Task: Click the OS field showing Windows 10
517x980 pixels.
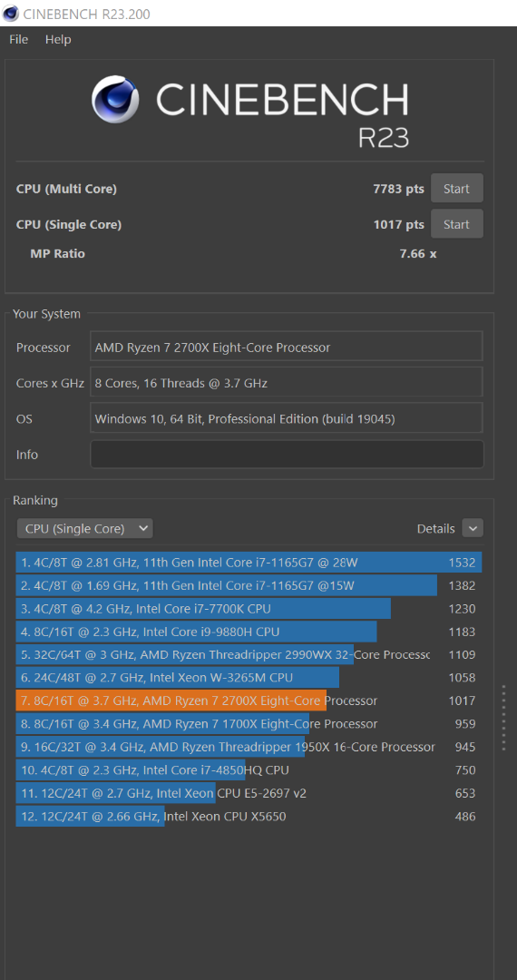Action: pyautogui.click(x=287, y=418)
